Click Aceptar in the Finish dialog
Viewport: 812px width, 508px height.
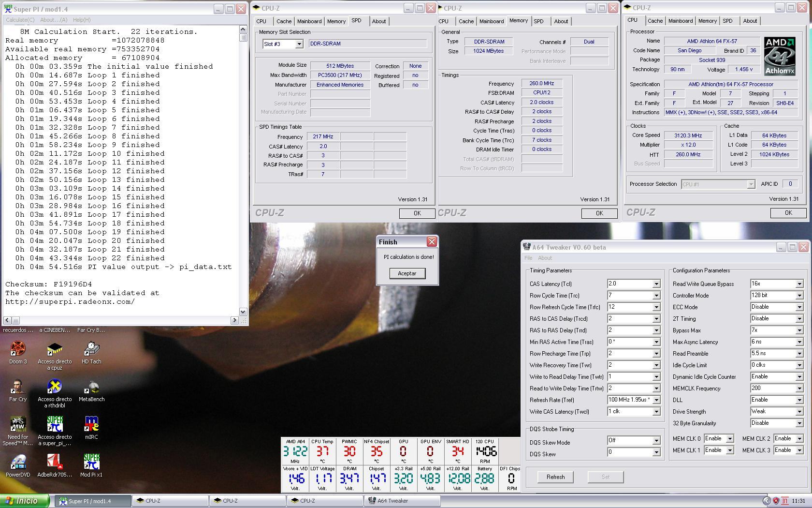(407, 273)
